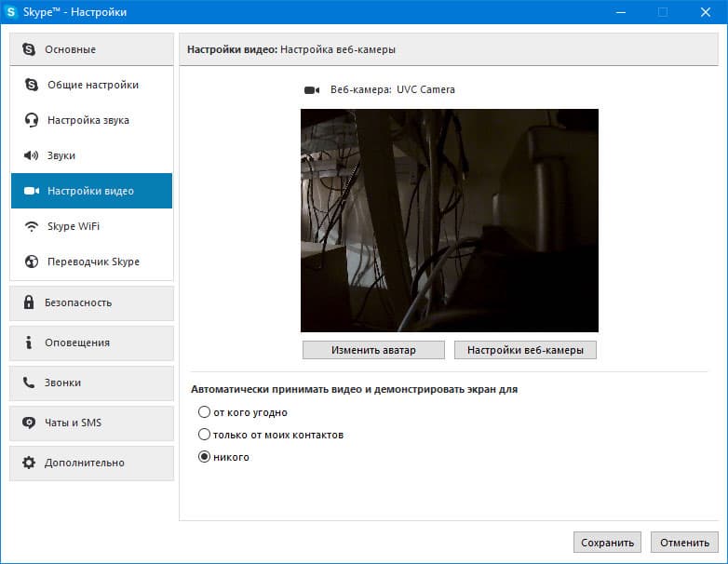Expand the Безопасность section
The image size is (728, 564).
click(x=91, y=302)
